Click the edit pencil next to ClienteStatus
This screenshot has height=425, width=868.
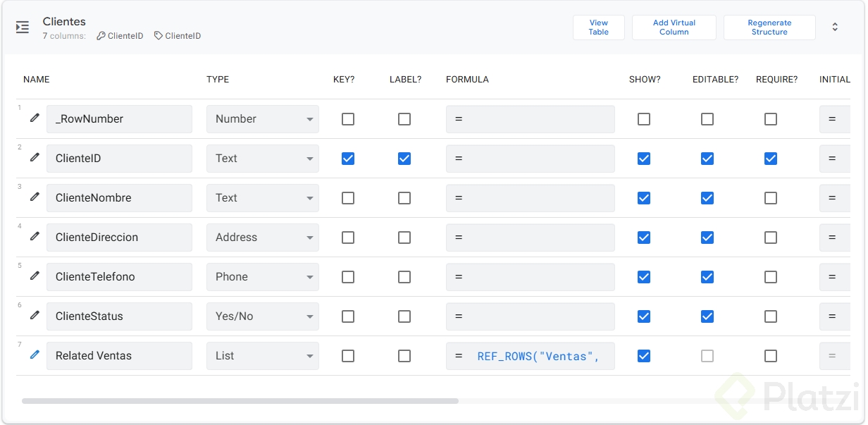coord(35,316)
